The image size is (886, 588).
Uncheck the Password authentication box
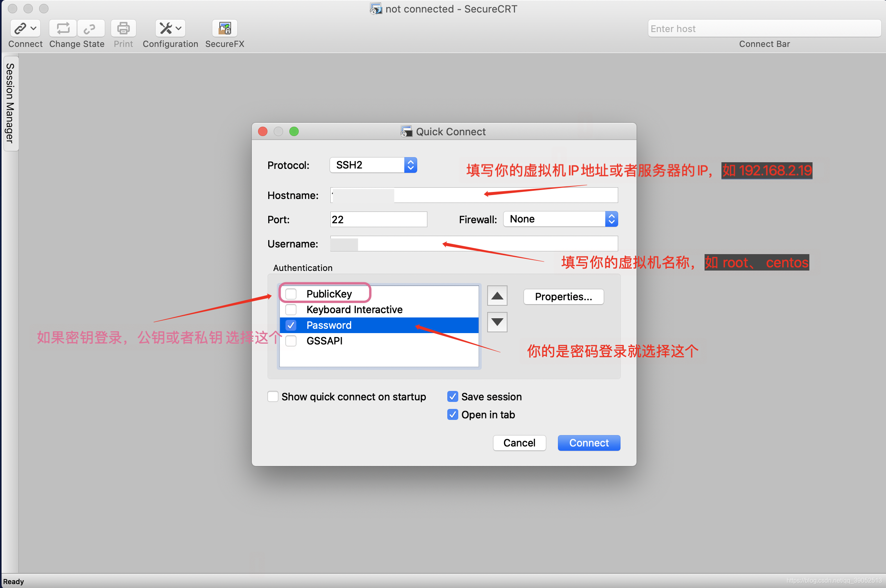point(291,325)
